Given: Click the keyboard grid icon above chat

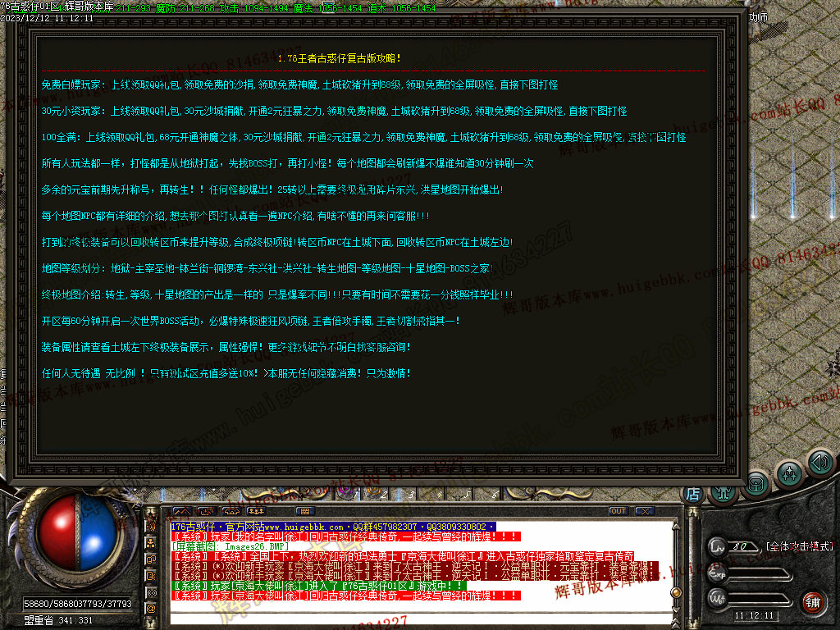Looking at the screenshot, I should pos(305,511).
